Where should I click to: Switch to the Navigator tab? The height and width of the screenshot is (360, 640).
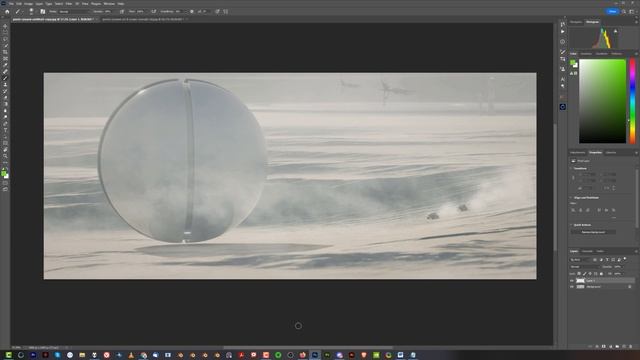[x=576, y=22]
